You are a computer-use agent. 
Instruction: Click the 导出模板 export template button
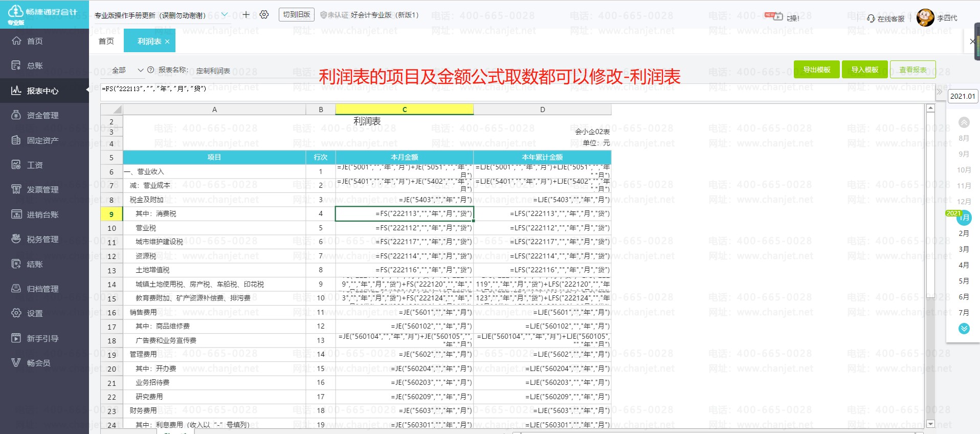click(x=816, y=70)
